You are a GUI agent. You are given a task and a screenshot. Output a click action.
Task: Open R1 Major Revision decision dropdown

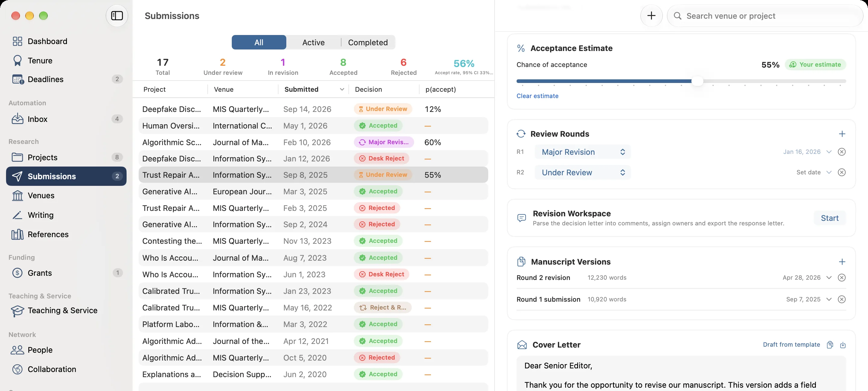[583, 152]
